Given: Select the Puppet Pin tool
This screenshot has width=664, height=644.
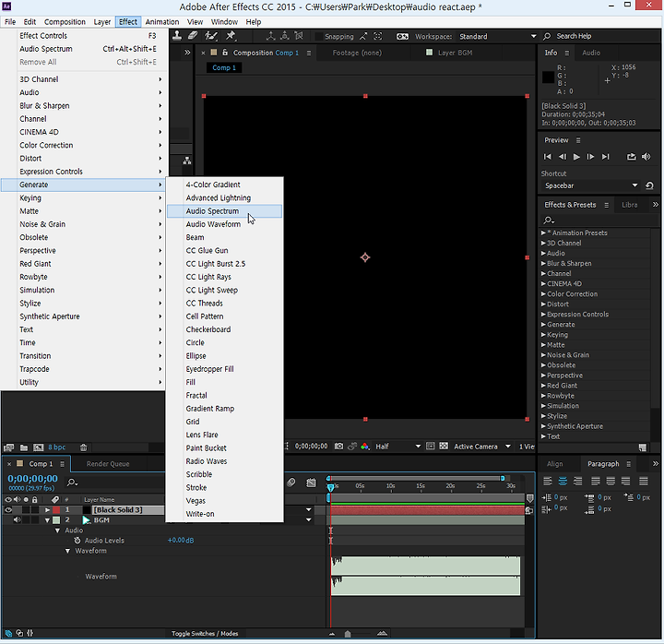Looking at the screenshot, I should tap(231, 36).
